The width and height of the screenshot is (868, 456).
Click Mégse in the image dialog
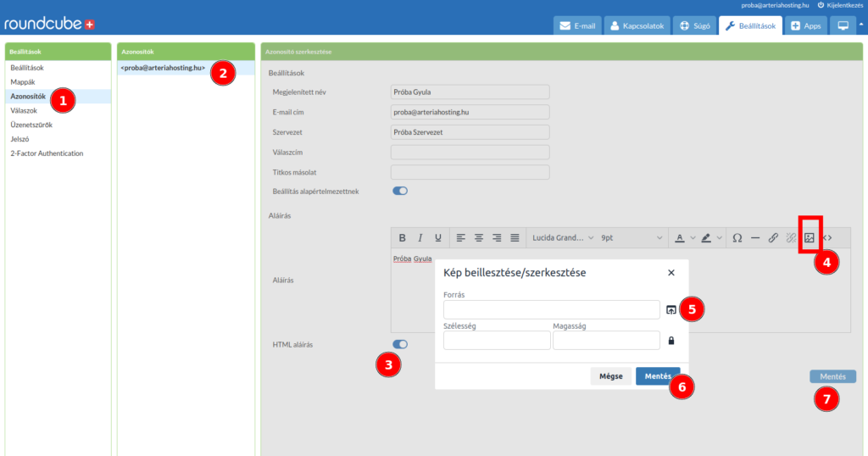(611, 376)
